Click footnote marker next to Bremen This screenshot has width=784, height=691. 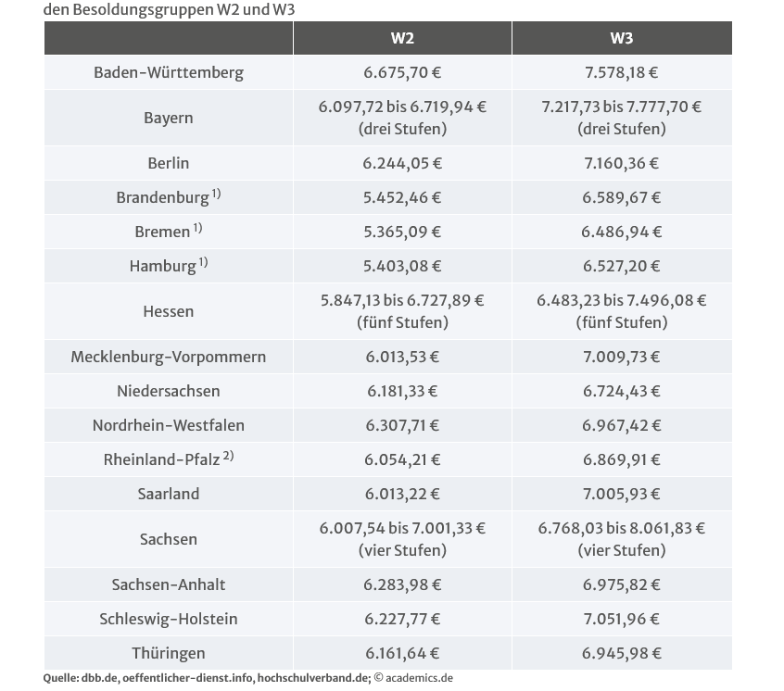coord(197,228)
